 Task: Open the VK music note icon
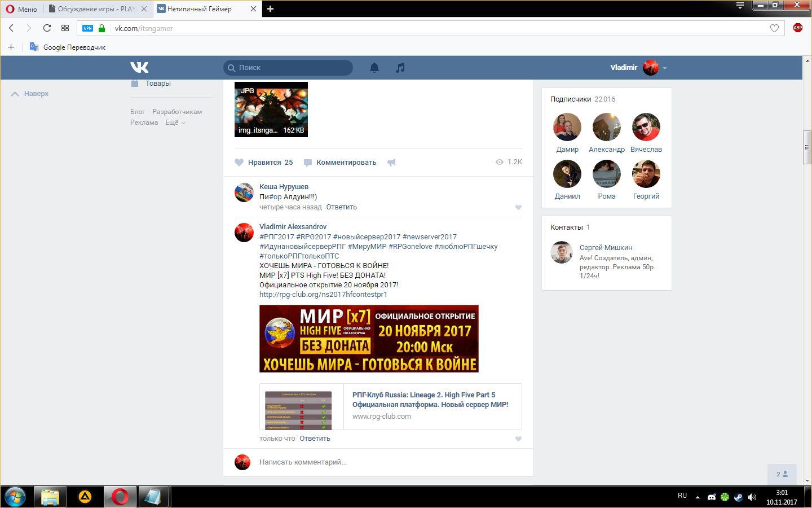click(x=400, y=68)
